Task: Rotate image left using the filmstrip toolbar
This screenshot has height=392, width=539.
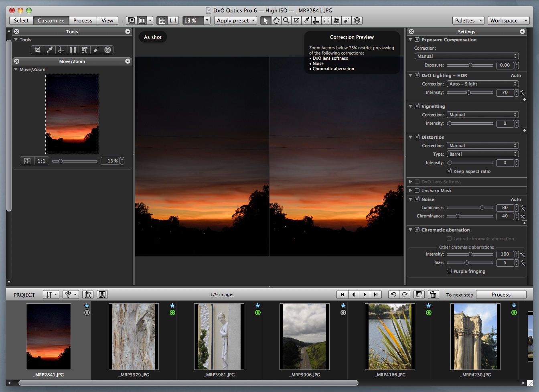Action: [393, 295]
